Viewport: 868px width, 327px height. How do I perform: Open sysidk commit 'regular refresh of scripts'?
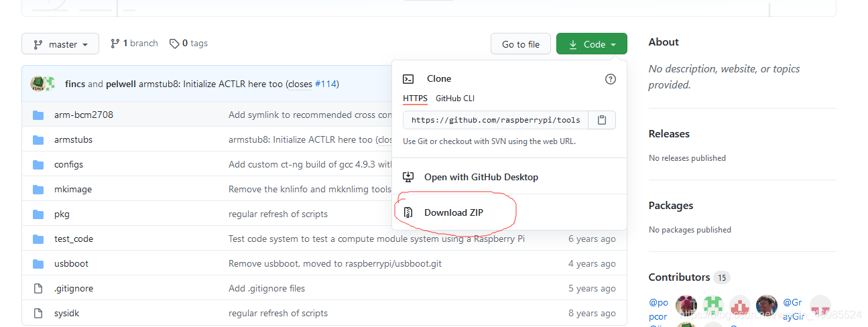click(278, 313)
